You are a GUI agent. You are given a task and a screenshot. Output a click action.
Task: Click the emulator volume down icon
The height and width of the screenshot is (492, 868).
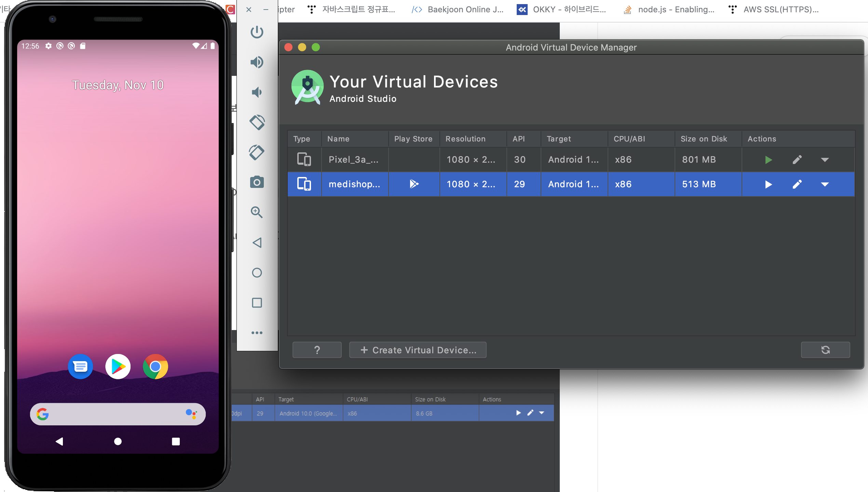coord(257,92)
